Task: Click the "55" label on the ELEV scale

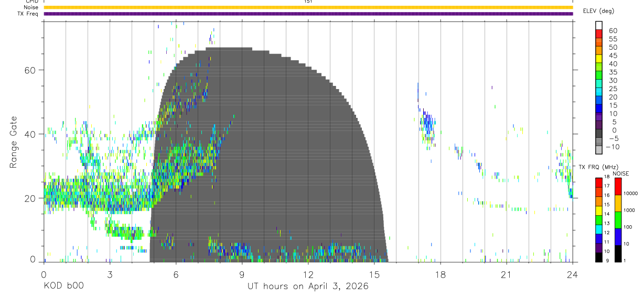Action: pyautogui.click(x=613, y=39)
